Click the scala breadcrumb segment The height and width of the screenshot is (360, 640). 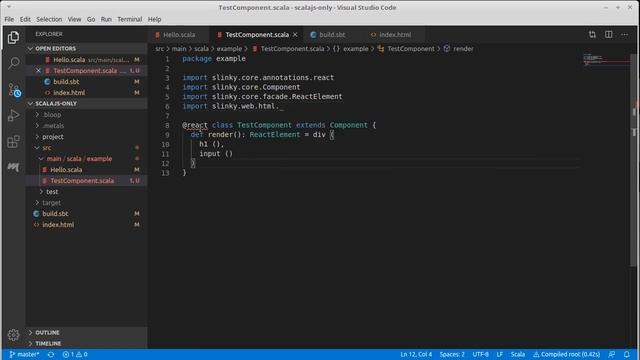pos(201,49)
